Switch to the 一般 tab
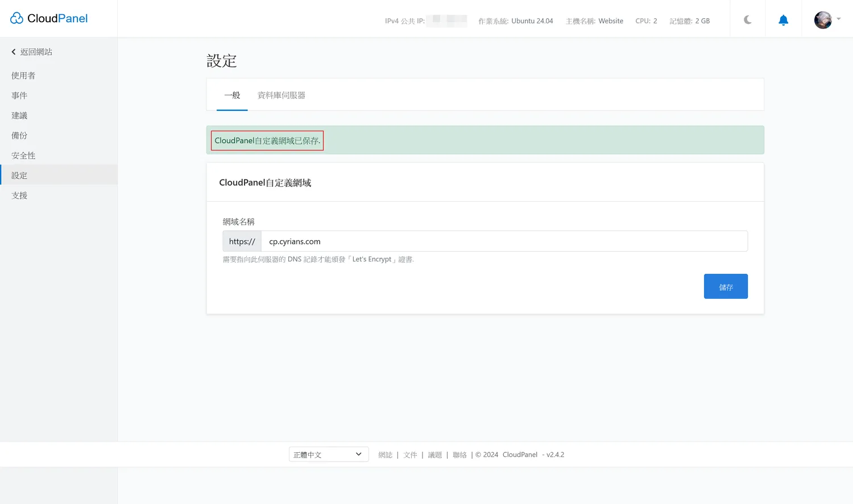Image resolution: width=853 pixels, height=504 pixels. click(x=232, y=95)
